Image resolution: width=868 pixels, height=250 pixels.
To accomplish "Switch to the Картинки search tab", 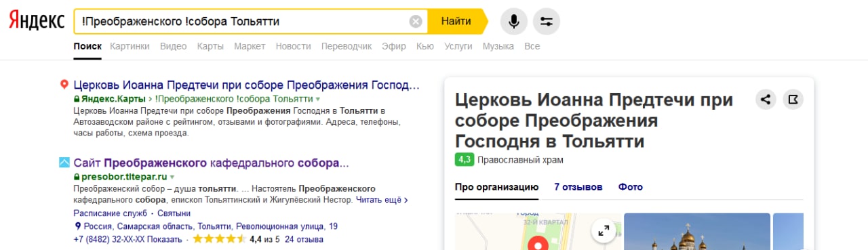I will click(x=130, y=46).
